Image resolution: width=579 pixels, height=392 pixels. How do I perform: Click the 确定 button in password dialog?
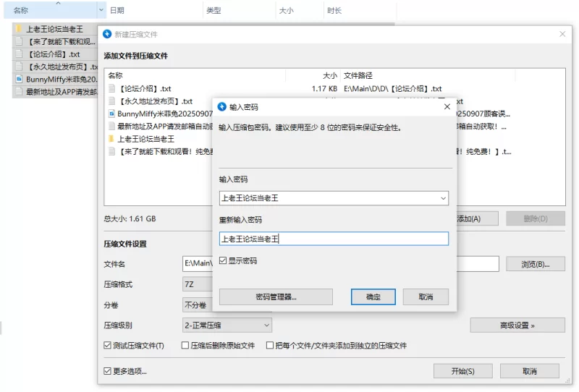pos(373,297)
